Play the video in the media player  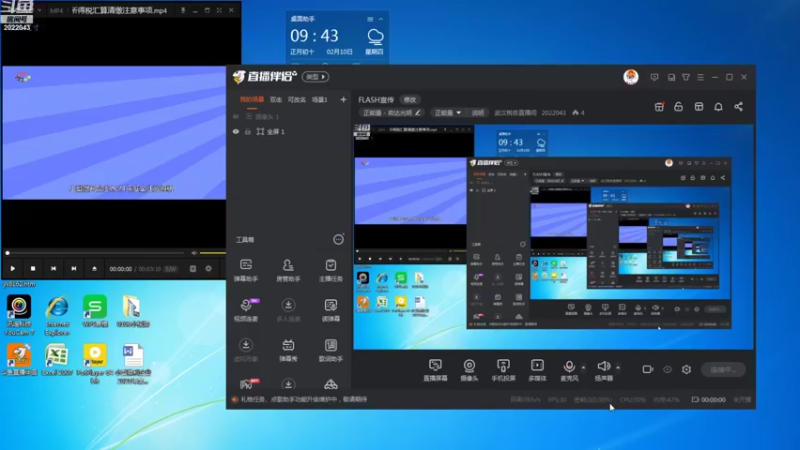[x=13, y=268]
